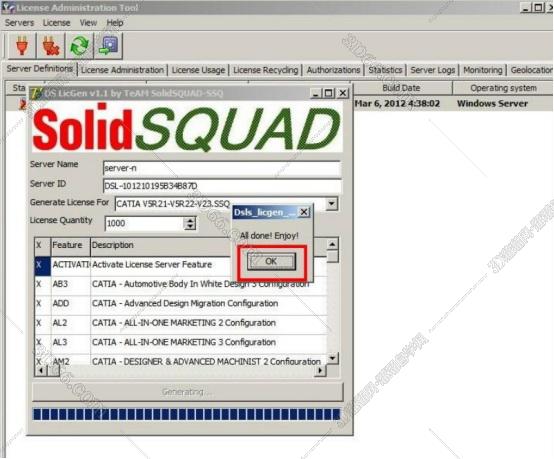Click the red plug connect icon

tap(22, 46)
